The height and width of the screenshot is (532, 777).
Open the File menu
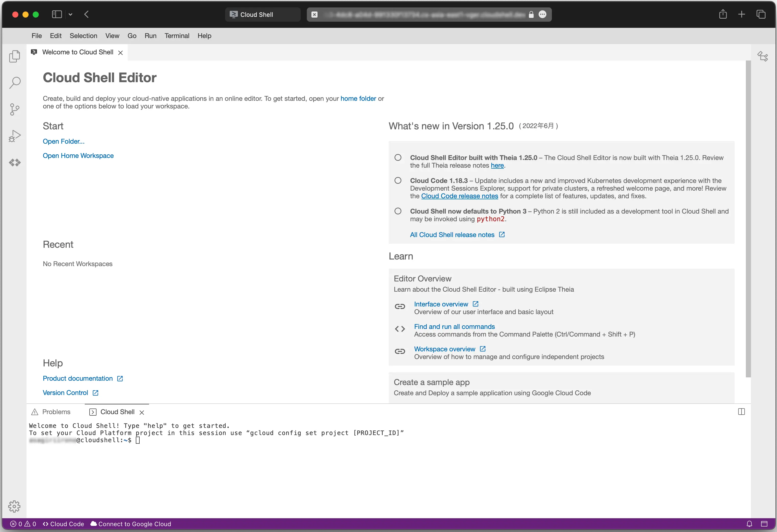pos(37,36)
